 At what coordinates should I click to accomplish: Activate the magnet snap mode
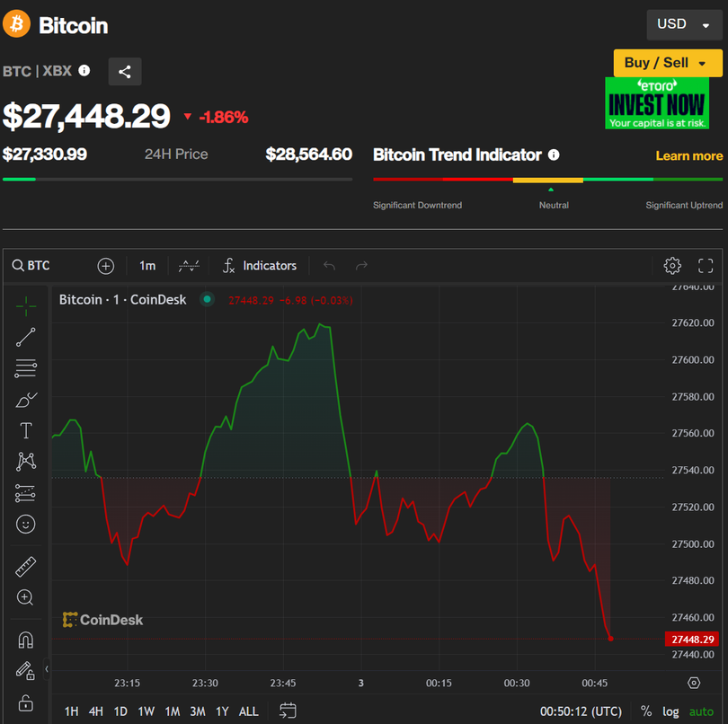pos(26,640)
